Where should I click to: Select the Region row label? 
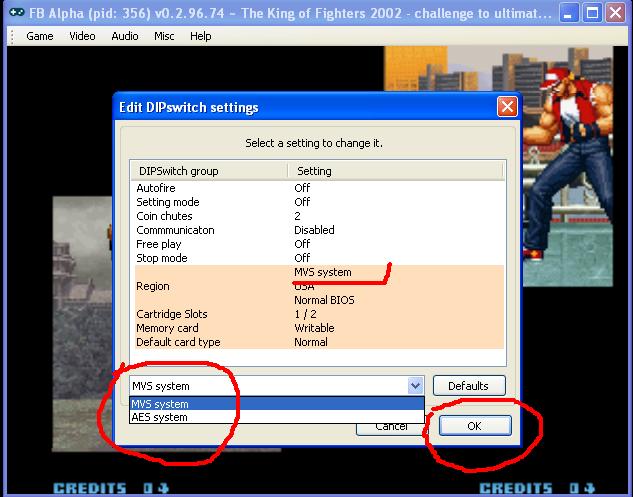coord(153,286)
